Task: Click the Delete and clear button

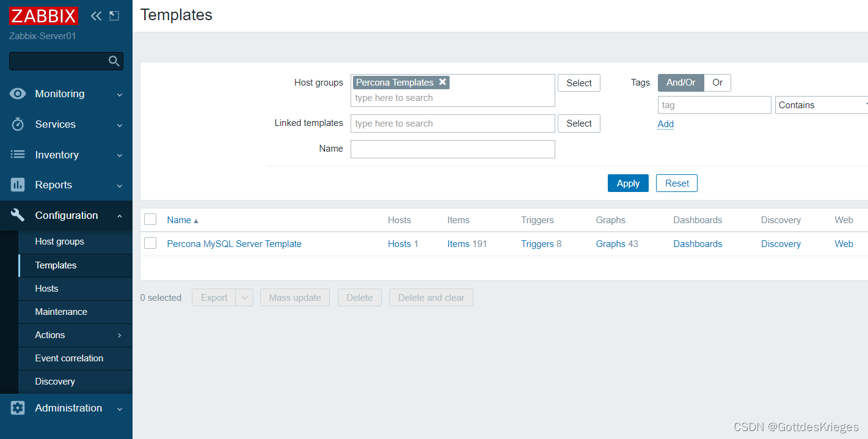Action: tap(431, 298)
